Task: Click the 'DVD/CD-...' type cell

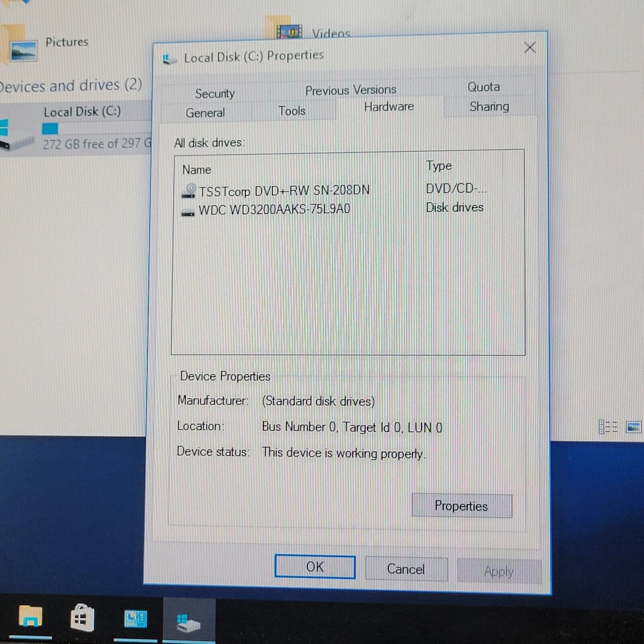Action: pyautogui.click(x=456, y=188)
